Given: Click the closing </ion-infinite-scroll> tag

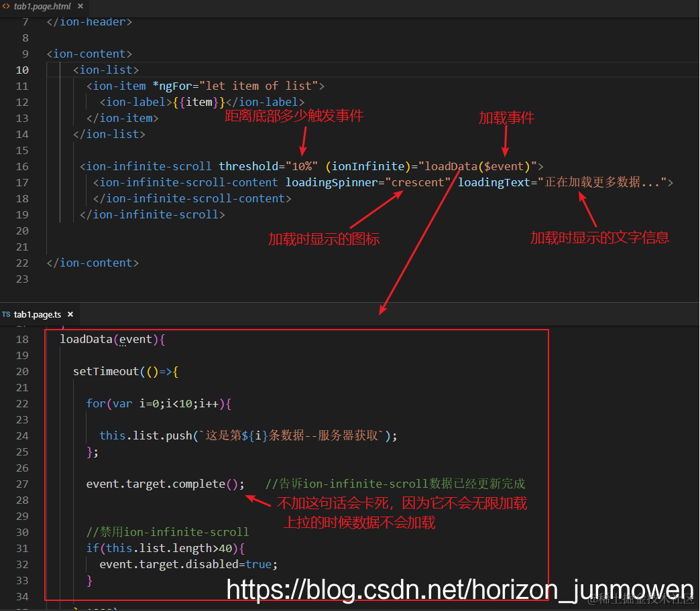Looking at the screenshot, I should point(152,214).
